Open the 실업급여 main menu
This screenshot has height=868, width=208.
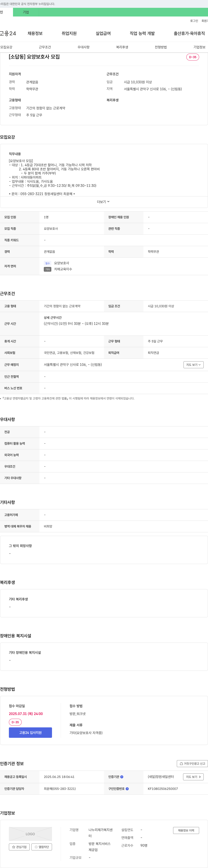coord(103,33)
